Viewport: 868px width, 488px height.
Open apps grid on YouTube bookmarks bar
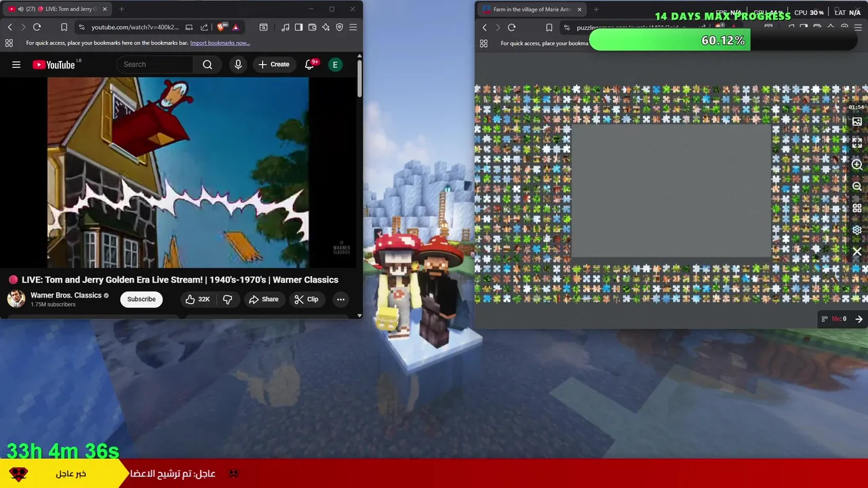click(9, 43)
